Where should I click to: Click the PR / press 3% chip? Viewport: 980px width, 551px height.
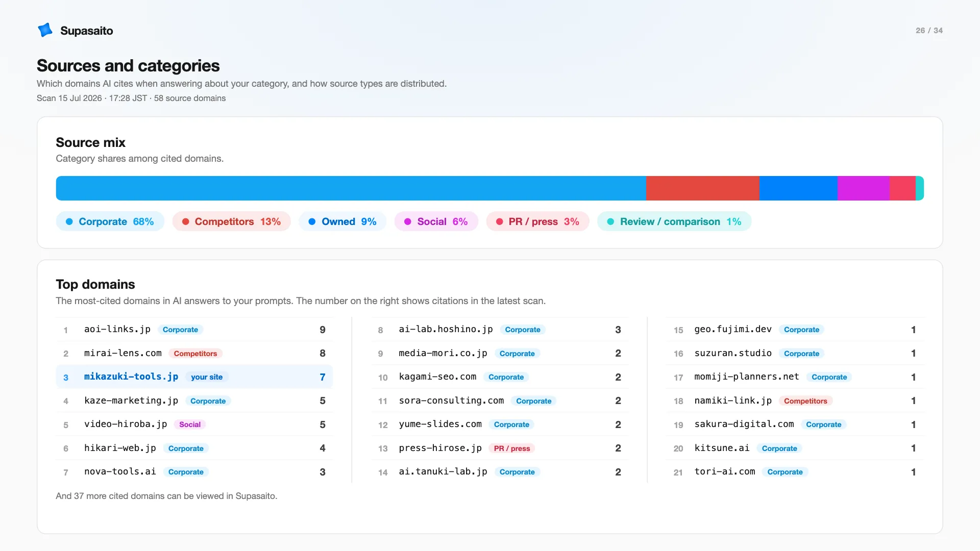(537, 221)
